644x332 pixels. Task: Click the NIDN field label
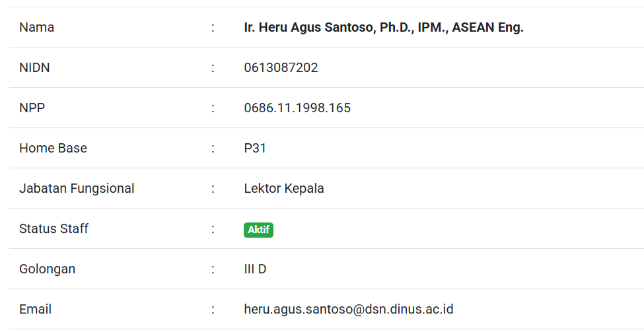click(34, 68)
